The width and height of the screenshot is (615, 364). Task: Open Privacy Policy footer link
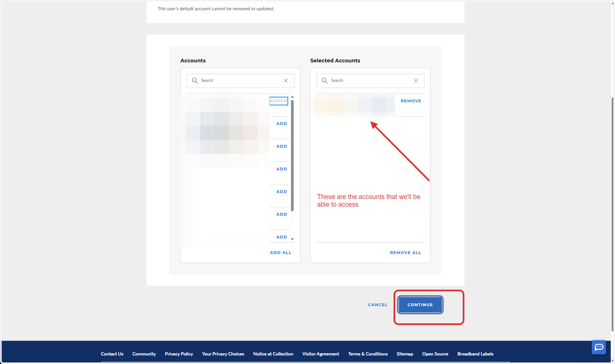(x=179, y=354)
